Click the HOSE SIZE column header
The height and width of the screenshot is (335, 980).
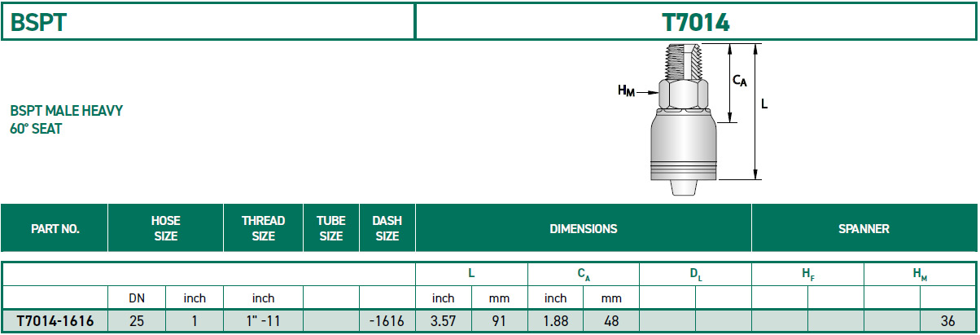[165, 229]
